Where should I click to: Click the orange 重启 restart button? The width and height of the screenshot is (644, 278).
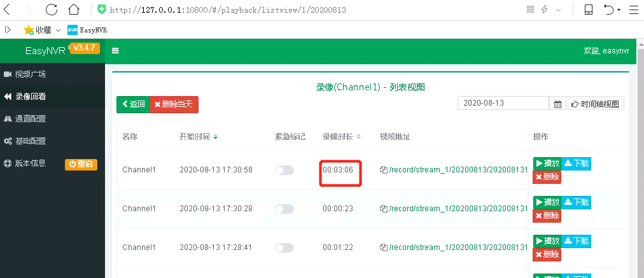point(81,164)
